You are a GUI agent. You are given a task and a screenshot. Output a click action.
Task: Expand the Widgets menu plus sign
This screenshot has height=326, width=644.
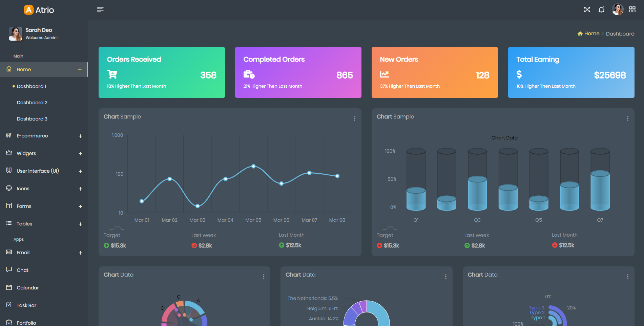80,154
